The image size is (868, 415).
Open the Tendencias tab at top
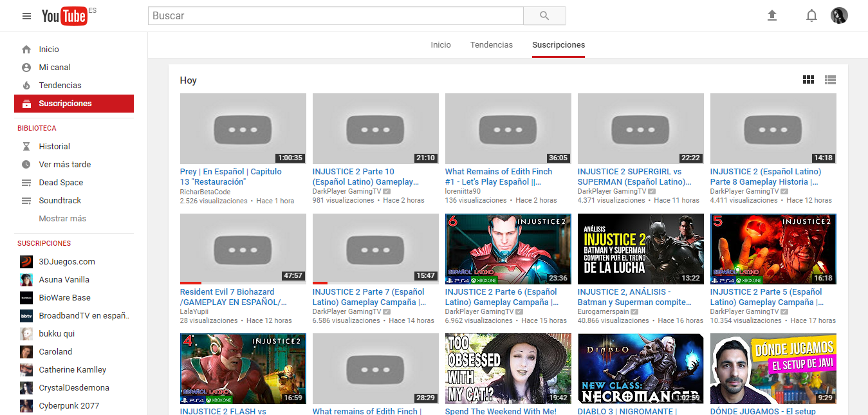coord(492,45)
